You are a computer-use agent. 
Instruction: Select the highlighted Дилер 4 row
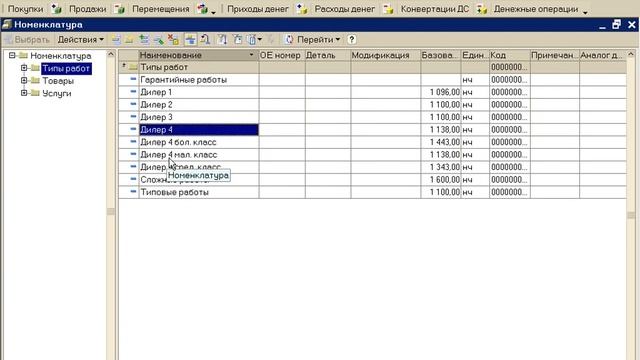click(x=199, y=130)
